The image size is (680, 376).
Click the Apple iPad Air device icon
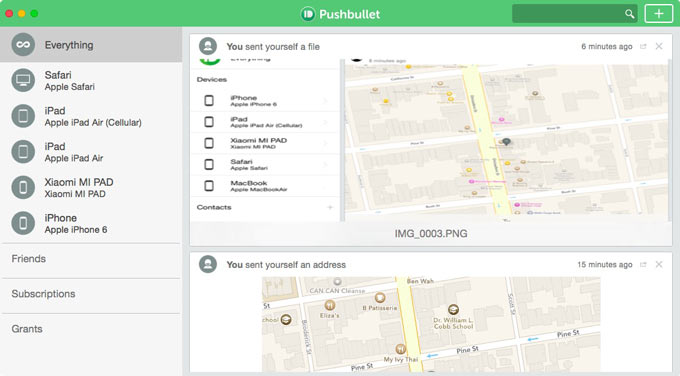pos(23,152)
